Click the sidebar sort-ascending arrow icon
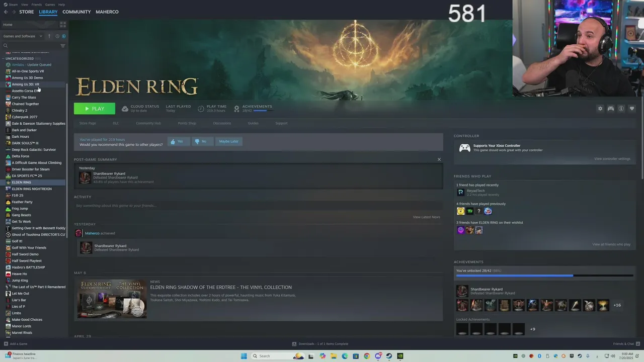The width and height of the screenshot is (644, 362). [49, 36]
